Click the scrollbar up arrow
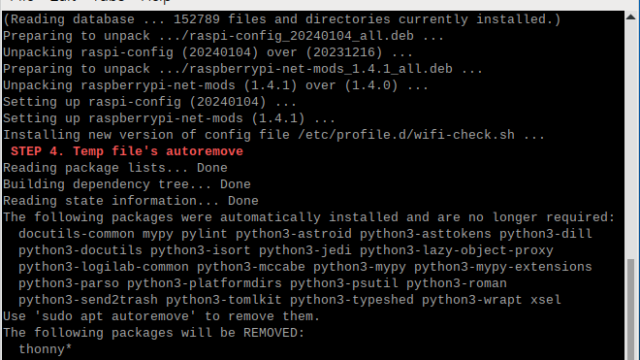640x360 pixels. (631, 17)
